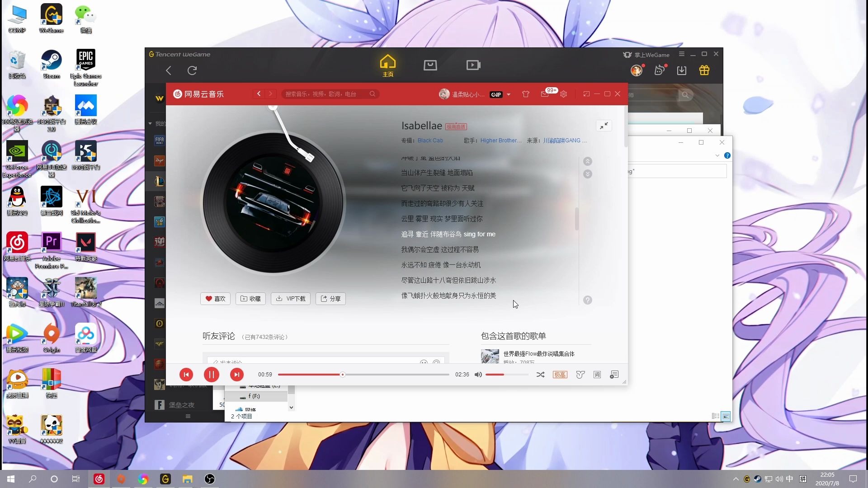The image size is (868, 488).
Task: Change the 极高 audio quality setting
Action: [x=560, y=375]
